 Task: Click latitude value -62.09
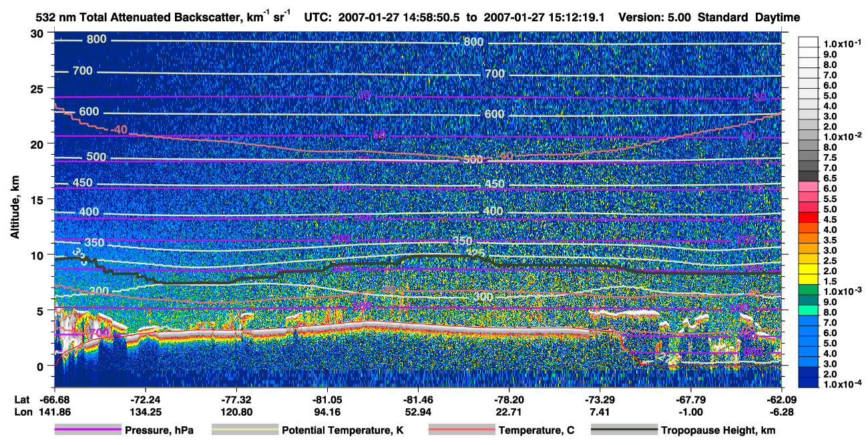click(x=781, y=400)
